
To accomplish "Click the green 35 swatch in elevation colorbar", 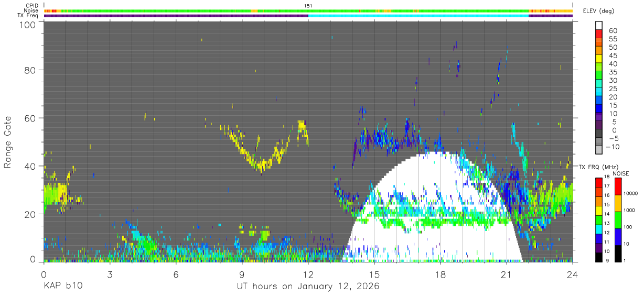I will click(599, 74).
